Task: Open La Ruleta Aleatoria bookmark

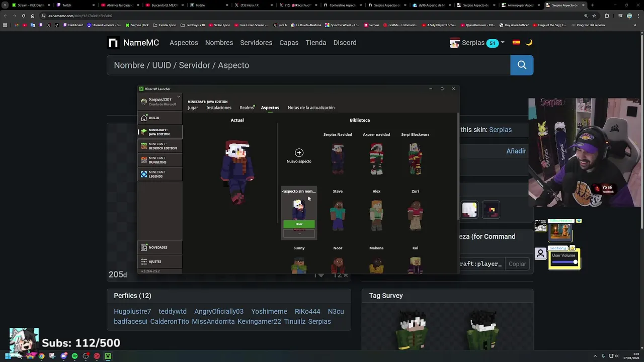Action: pos(306,25)
